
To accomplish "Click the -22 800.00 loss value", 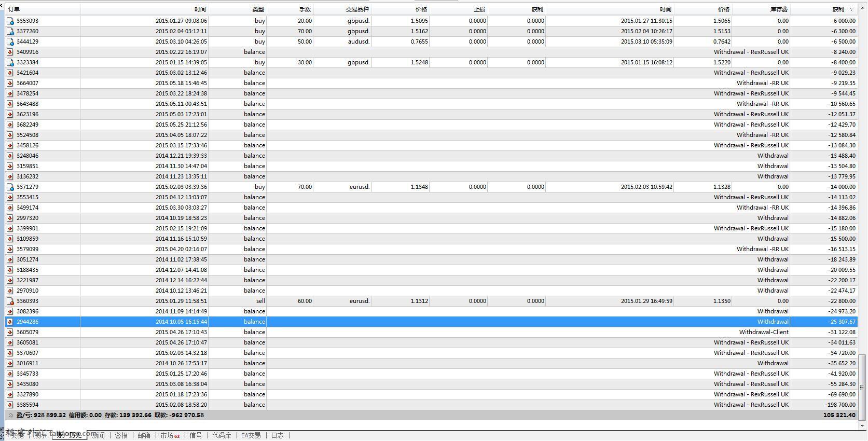I will coord(842,301).
